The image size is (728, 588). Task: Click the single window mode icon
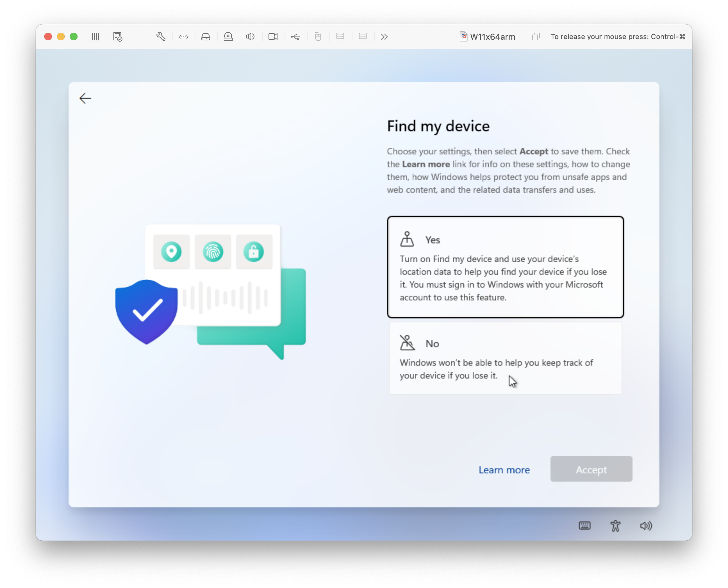click(x=535, y=37)
